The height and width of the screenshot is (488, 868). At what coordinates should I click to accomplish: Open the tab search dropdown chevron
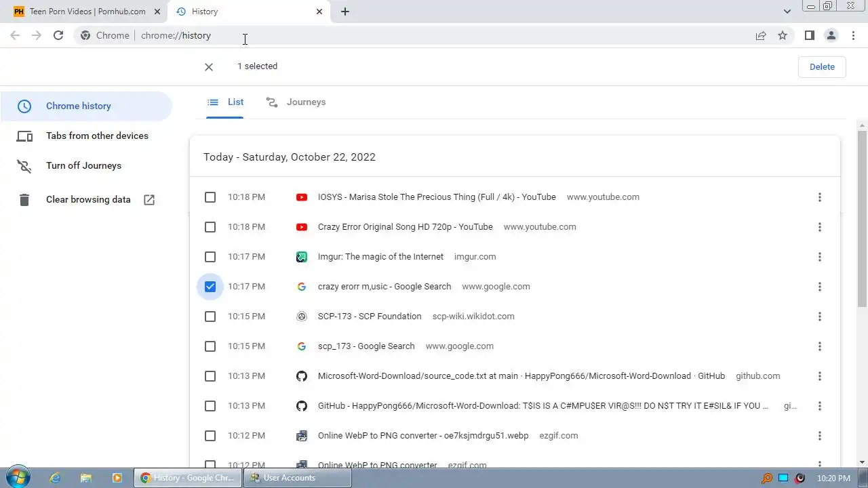pyautogui.click(x=787, y=12)
